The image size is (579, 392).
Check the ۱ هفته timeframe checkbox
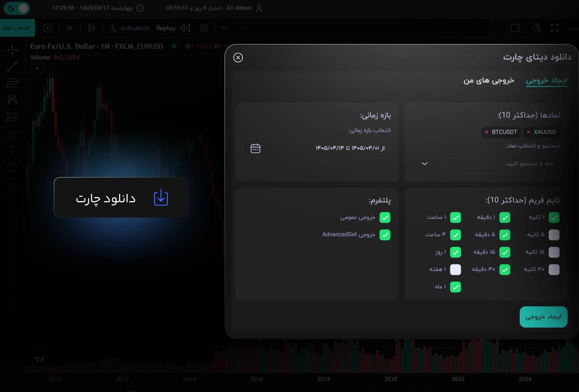point(456,270)
